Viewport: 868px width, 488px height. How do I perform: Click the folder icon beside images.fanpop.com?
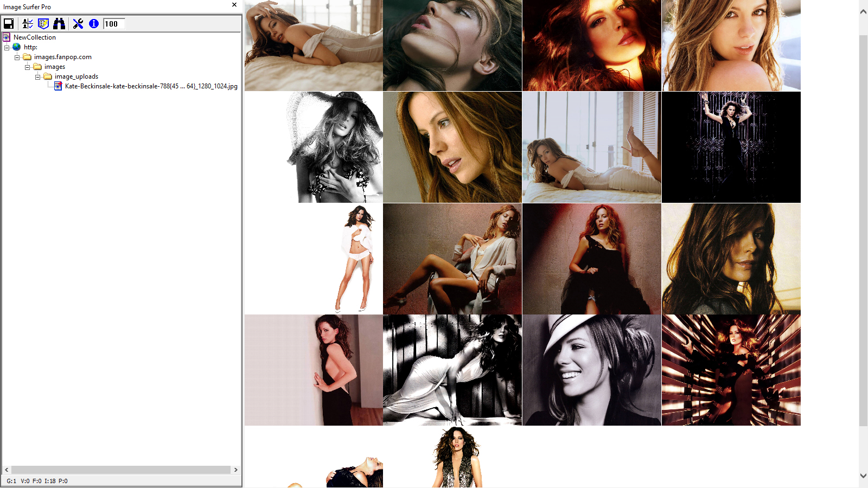pos(27,57)
